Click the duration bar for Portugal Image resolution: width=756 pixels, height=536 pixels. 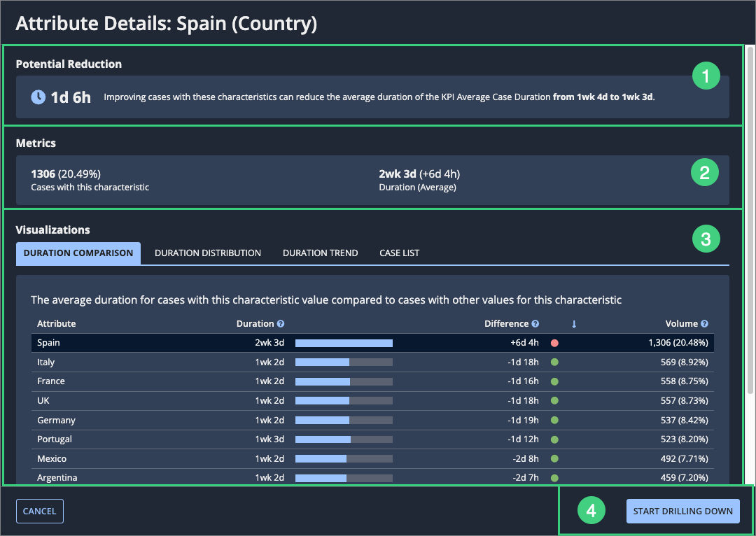click(344, 439)
